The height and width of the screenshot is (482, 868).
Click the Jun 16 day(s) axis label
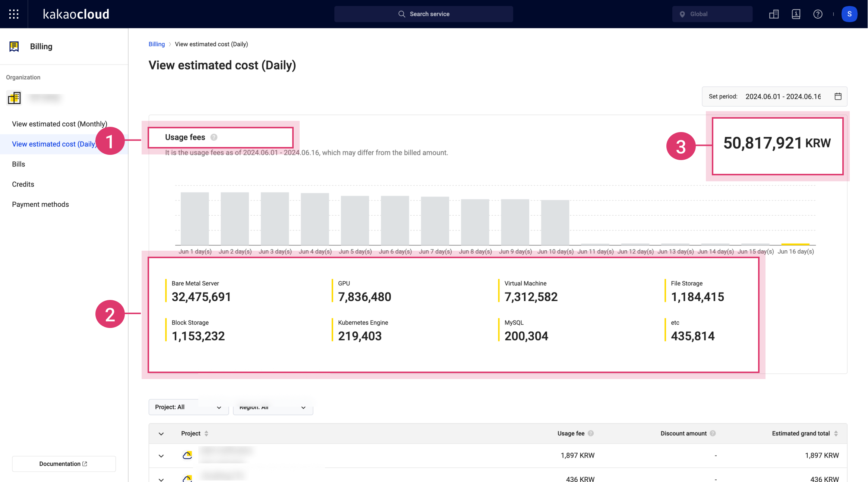click(x=796, y=251)
